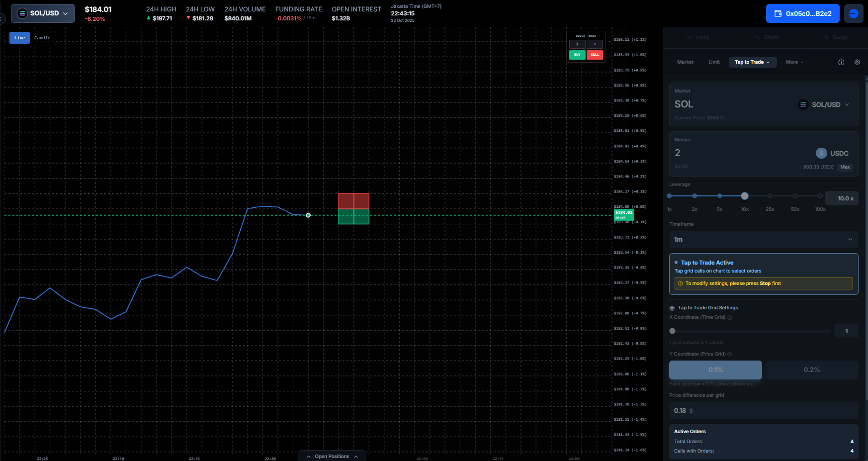The image size is (868, 461).
Task: Open the trade settings gear icon
Action: [857, 63]
